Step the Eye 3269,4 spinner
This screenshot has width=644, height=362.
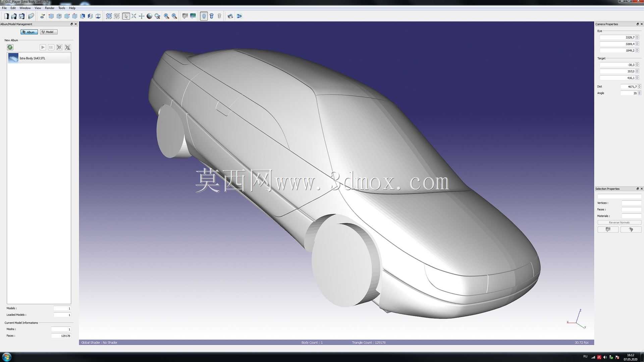[637, 44]
